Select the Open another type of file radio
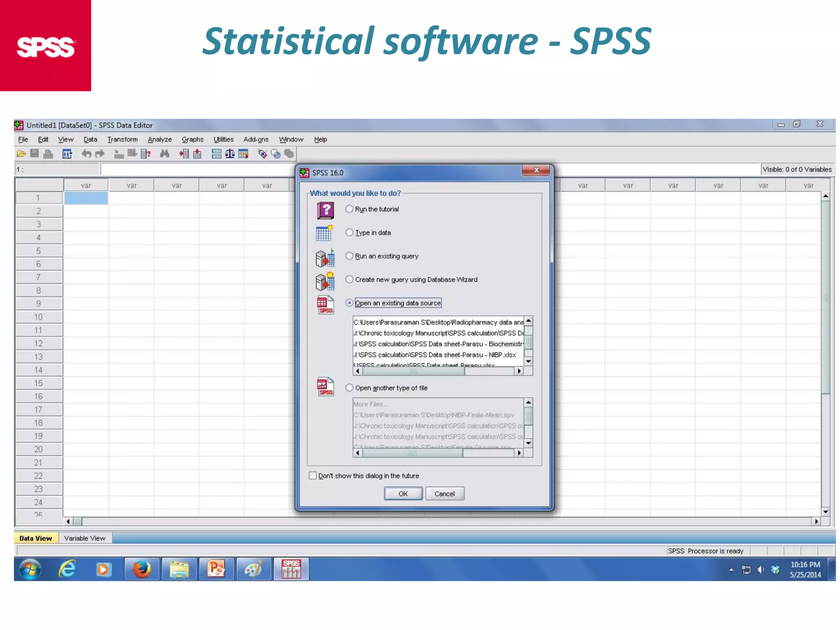 349,388
